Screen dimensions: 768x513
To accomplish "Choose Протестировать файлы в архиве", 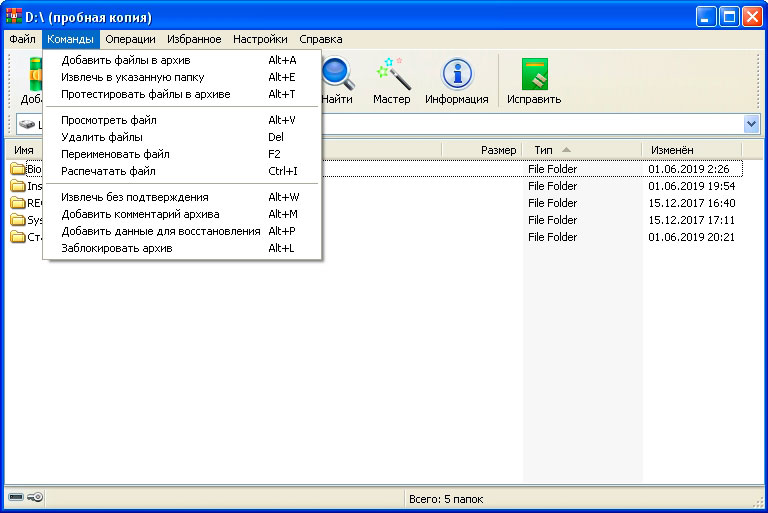I will [182, 94].
